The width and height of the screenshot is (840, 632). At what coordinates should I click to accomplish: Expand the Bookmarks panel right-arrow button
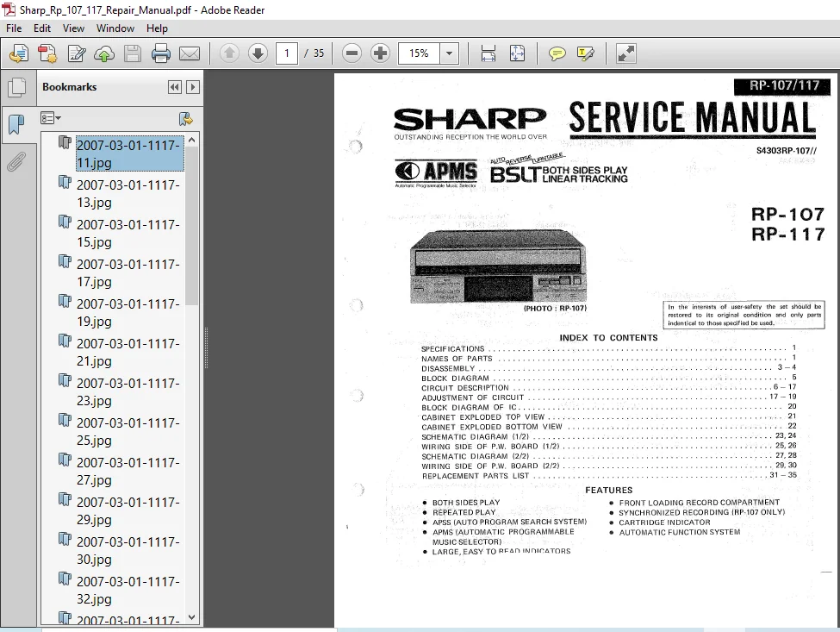coord(193,87)
